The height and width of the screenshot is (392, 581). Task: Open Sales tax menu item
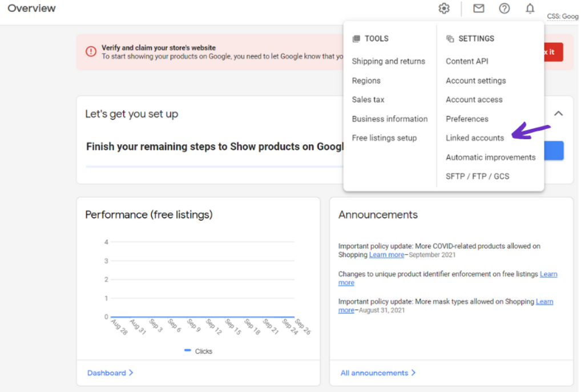click(x=368, y=99)
